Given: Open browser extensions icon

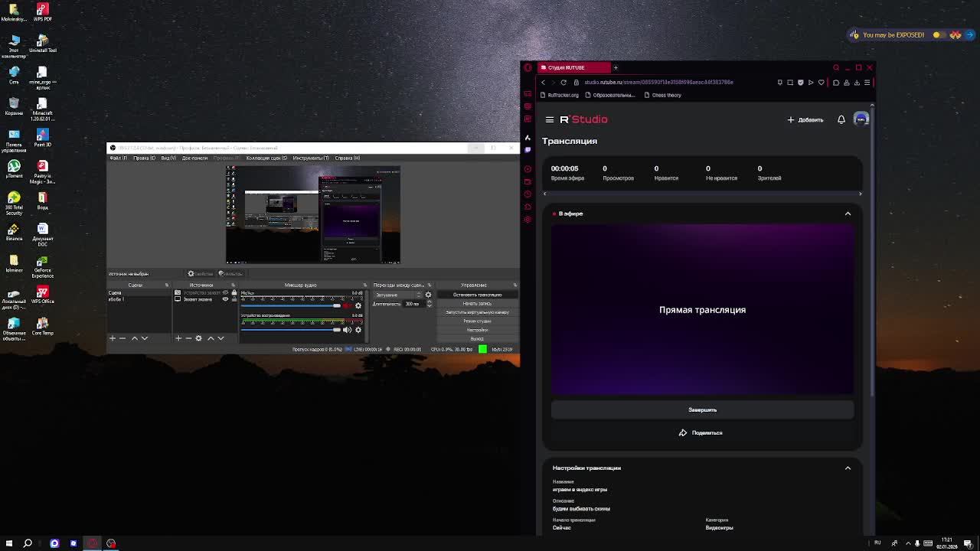Looking at the screenshot, I should 836,83.
